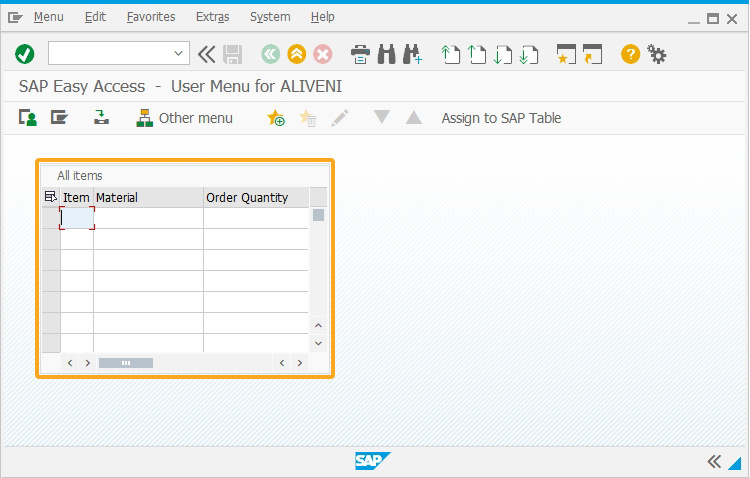Click Add to Favorites star icon
This screenshot has width=750, height=478.
coord(276,118)
